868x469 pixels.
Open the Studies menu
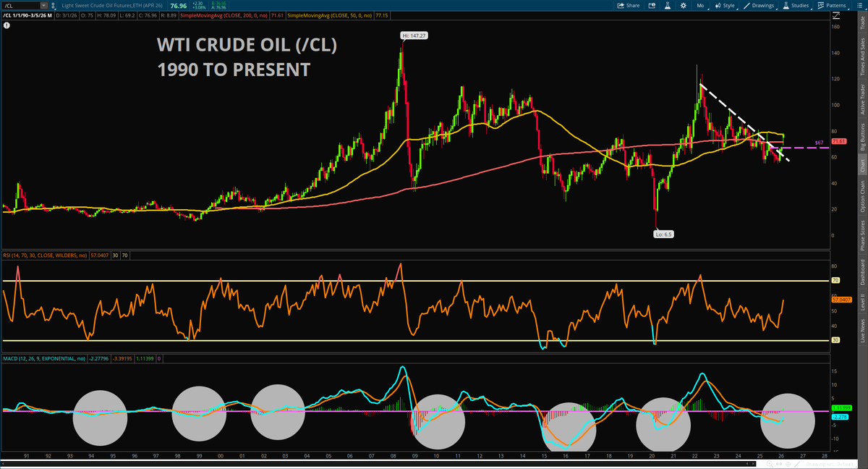(x=796, y=5)
